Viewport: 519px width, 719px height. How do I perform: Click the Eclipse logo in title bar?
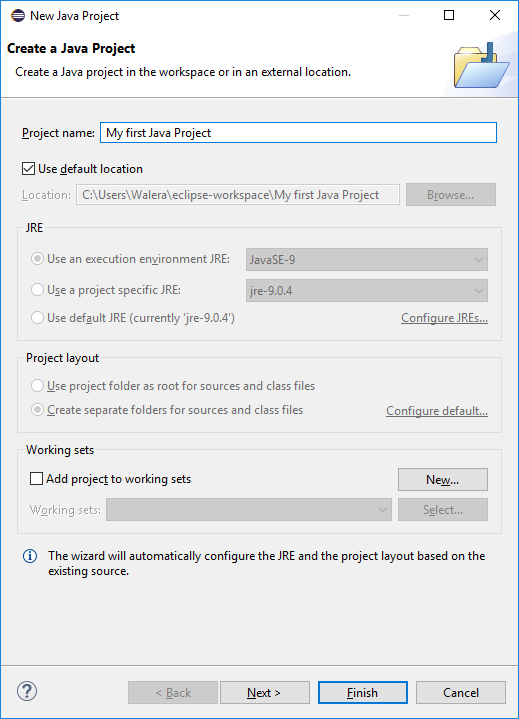click(x=18, y=16)
